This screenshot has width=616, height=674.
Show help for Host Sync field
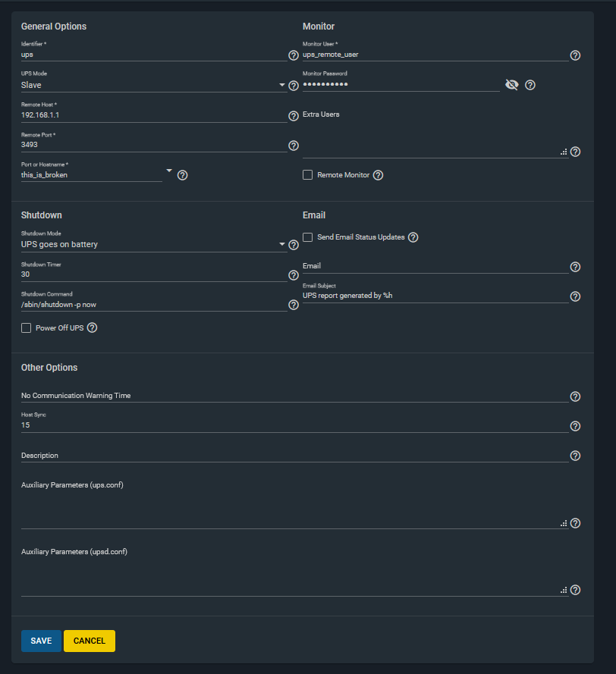[x=575, y=426]
